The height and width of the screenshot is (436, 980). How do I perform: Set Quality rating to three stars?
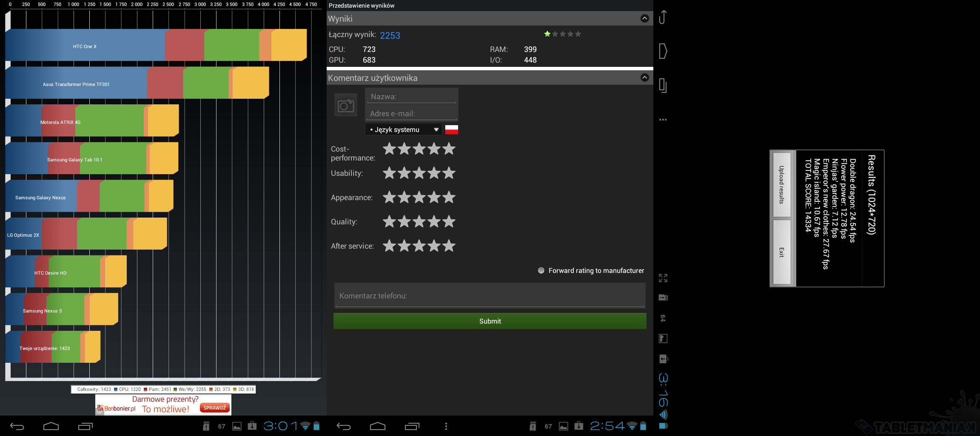coord(419,222)
